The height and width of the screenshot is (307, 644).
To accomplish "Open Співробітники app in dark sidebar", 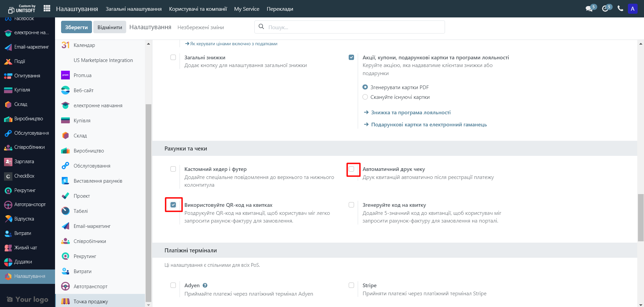I will tap(28, 147).
